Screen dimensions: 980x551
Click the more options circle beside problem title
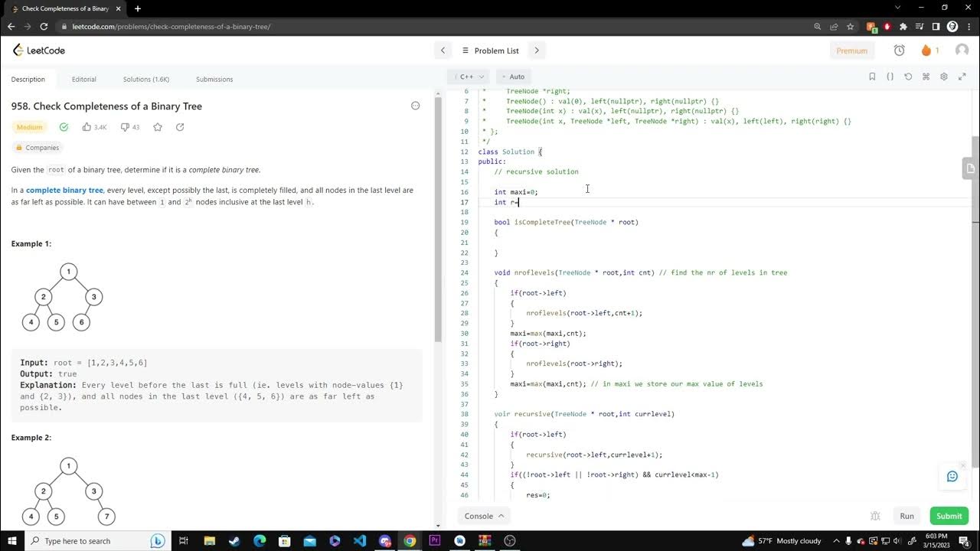click(x=416, y=106)
